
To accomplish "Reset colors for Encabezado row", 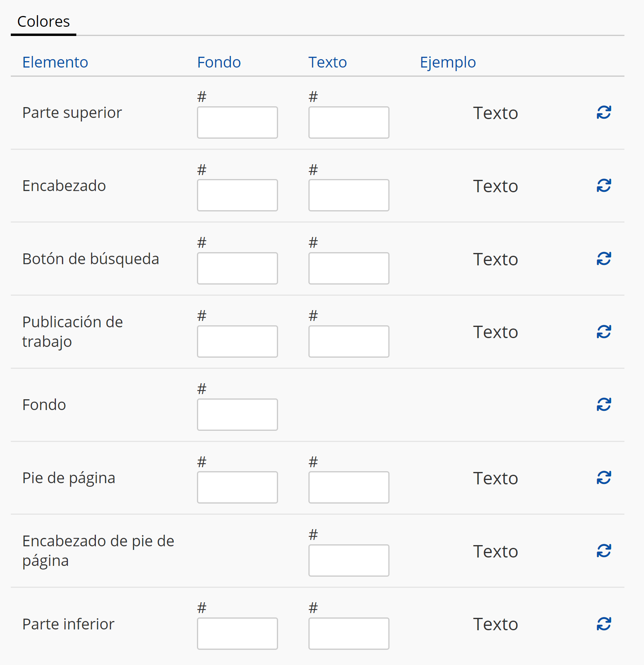I will (604, 185).
